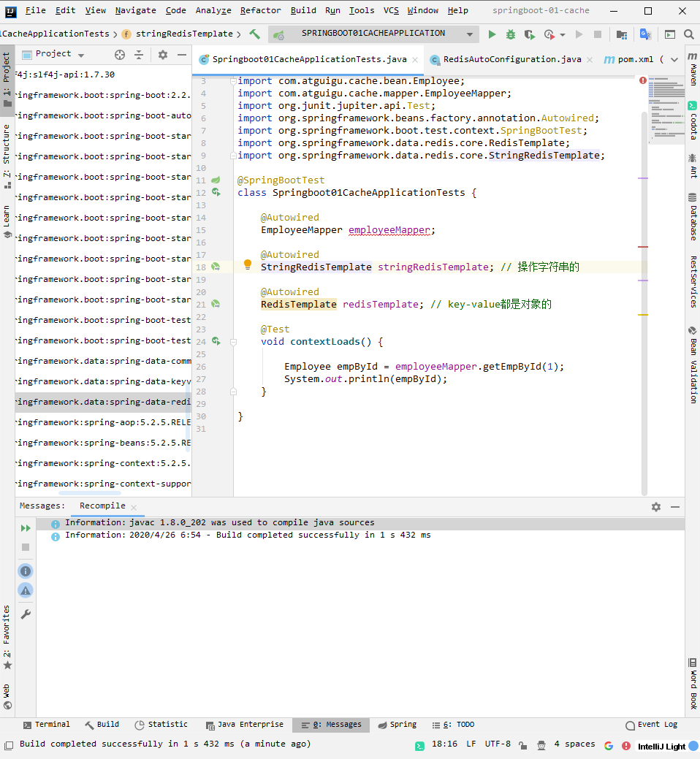Click the yellow intention bulb on line 18

248,264
